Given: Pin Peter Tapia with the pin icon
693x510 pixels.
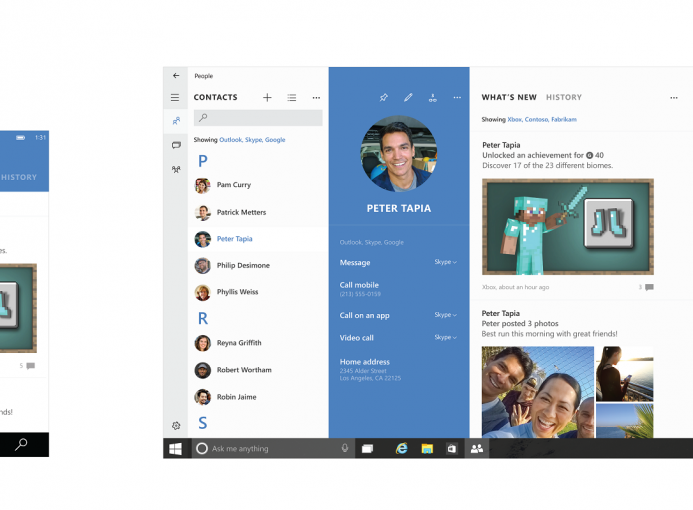Looking at the screenshot, I should point(384,97).
